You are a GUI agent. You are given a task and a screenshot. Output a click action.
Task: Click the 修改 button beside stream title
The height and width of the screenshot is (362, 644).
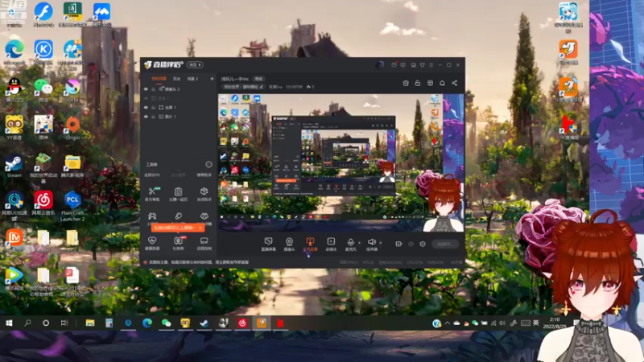pos(258,79)
